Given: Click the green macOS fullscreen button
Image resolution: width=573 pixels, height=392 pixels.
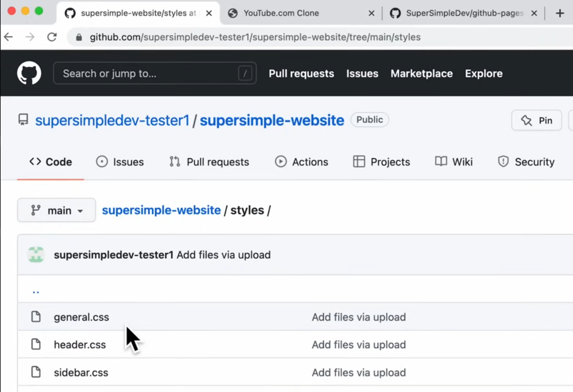Looking at the screenshot, I should pyautogui.click(x=39, y=11).
